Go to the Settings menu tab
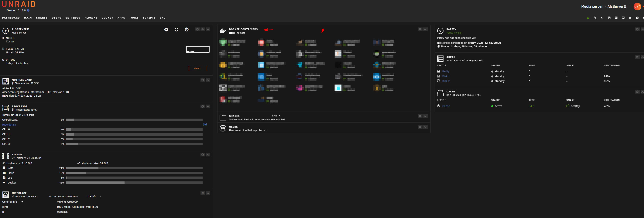The height and width of the screenshot is (218, 644). point(73,18)
